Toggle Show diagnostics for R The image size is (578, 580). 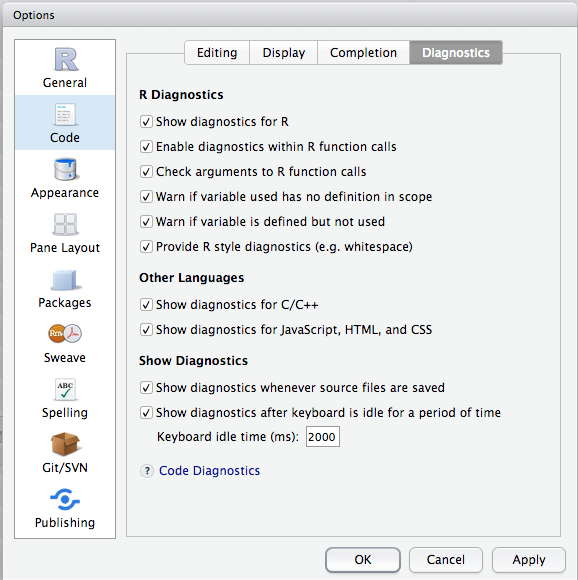click(146, 122)
